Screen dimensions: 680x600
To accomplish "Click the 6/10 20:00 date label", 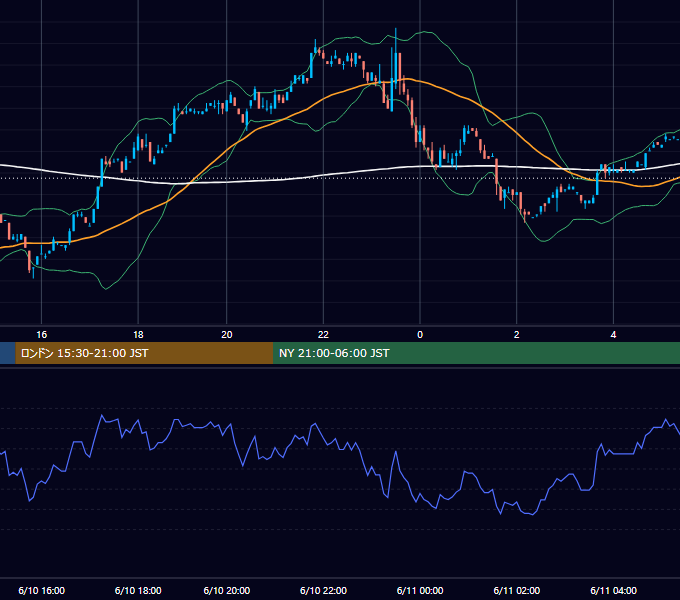I will (227, 590).
